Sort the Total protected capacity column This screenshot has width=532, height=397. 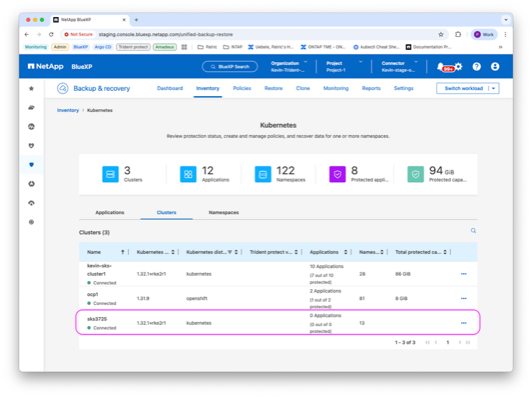pyautogui.click(x=445, y=252)
